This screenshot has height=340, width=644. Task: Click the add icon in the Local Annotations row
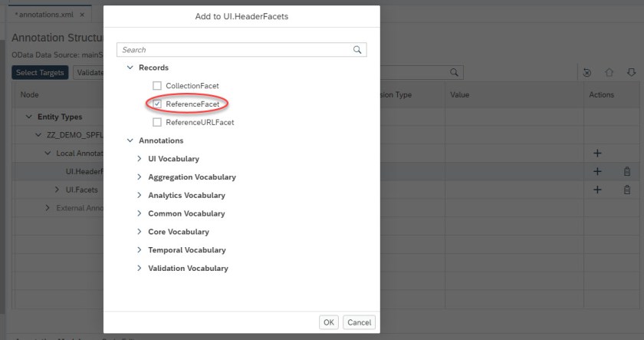click(x=598, y=153)
